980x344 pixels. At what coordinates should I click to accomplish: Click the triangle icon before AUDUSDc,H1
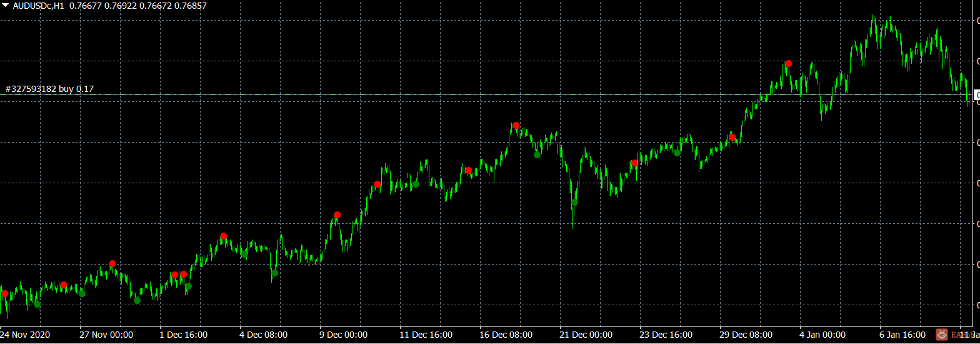point(6,6)
